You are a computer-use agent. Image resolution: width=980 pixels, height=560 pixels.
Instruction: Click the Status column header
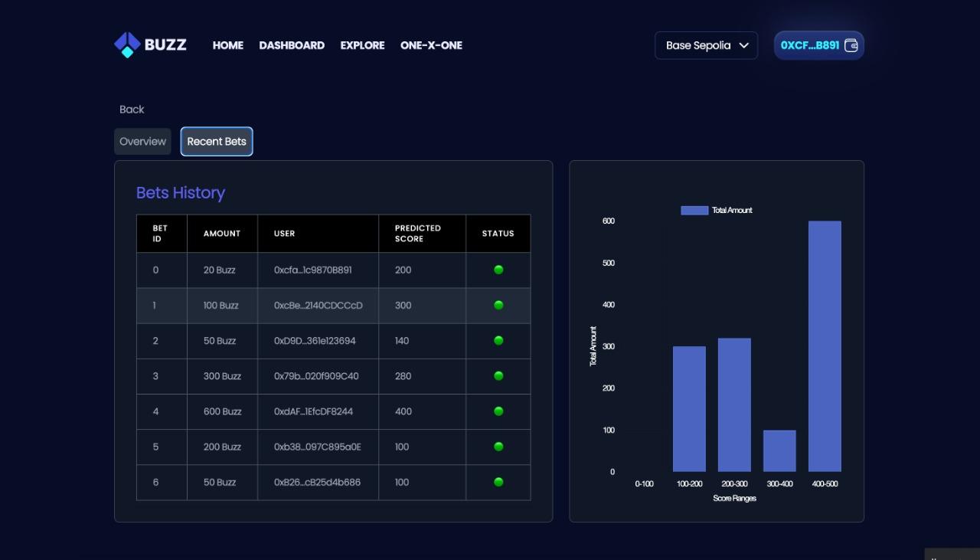point(498,234)
